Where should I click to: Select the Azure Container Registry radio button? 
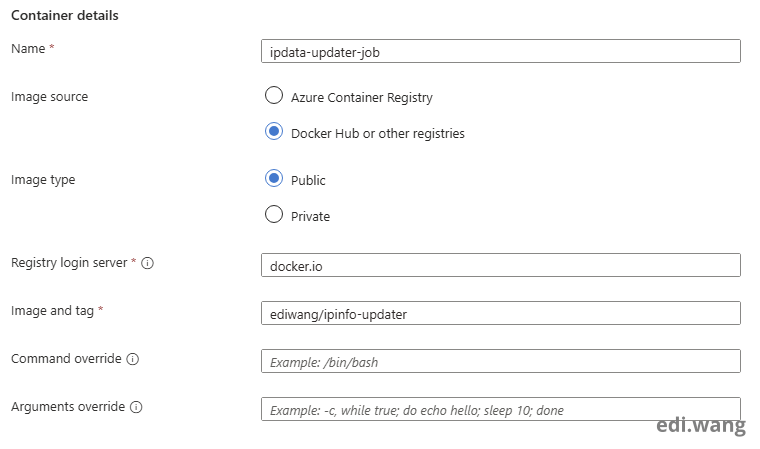coord(274,96)
